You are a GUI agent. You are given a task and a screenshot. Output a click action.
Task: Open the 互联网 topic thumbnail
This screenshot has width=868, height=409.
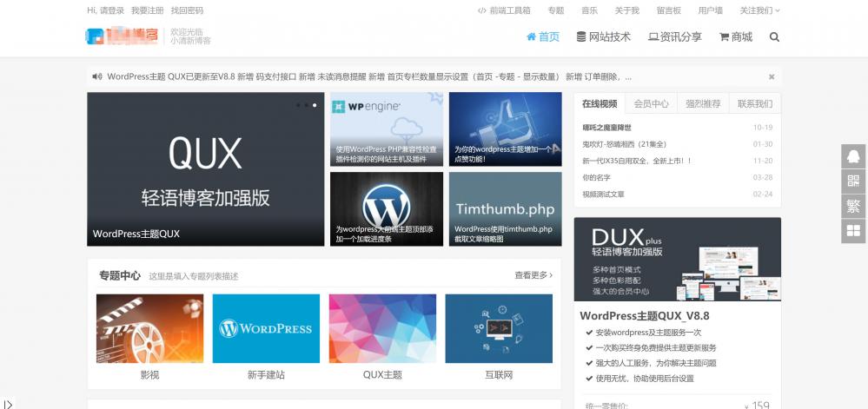[x=499, y=328]
